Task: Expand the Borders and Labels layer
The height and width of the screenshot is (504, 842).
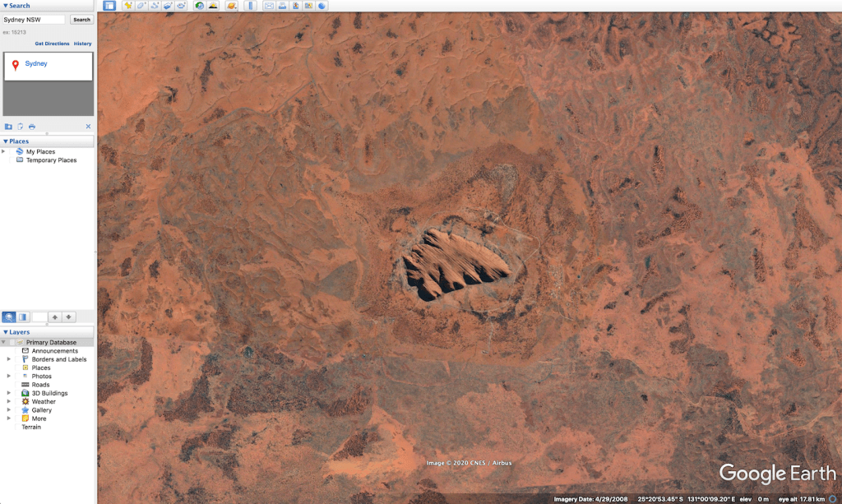Action: click(x=8, y=359)
